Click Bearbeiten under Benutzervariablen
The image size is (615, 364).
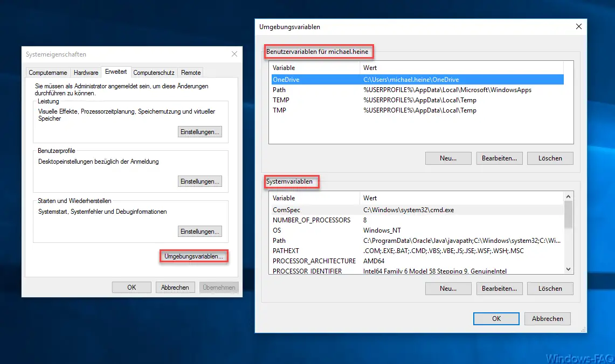[x=499, y=158]
